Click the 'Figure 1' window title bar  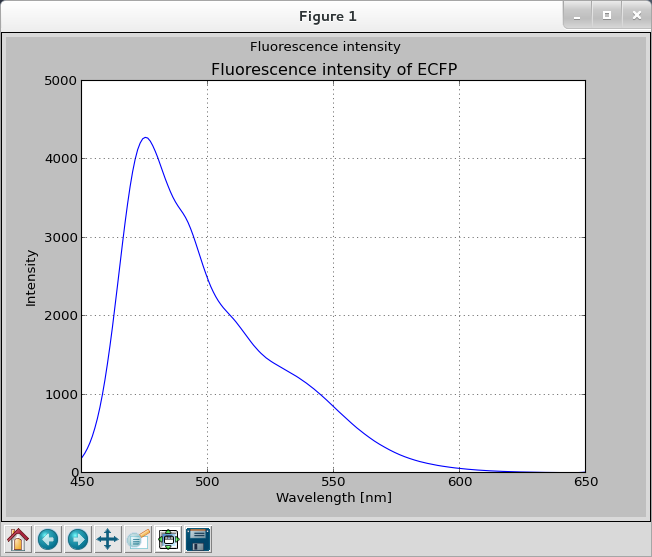328,16
